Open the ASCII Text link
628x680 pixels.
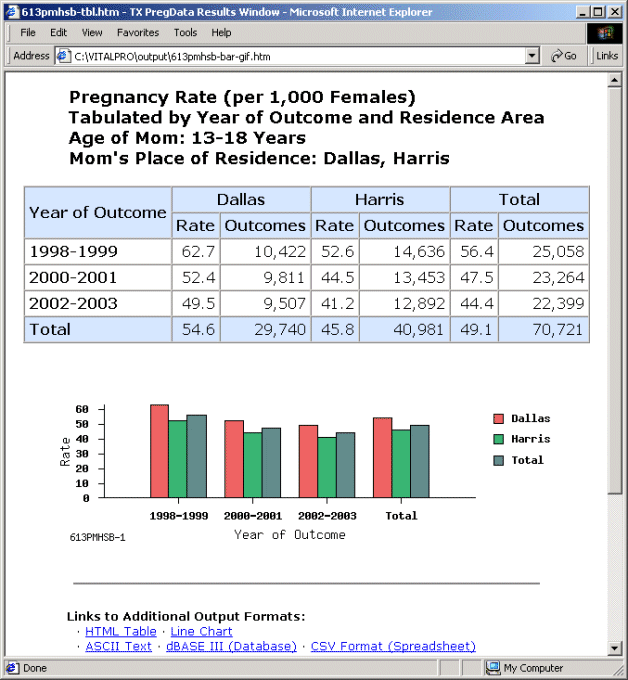click(118, 646)
